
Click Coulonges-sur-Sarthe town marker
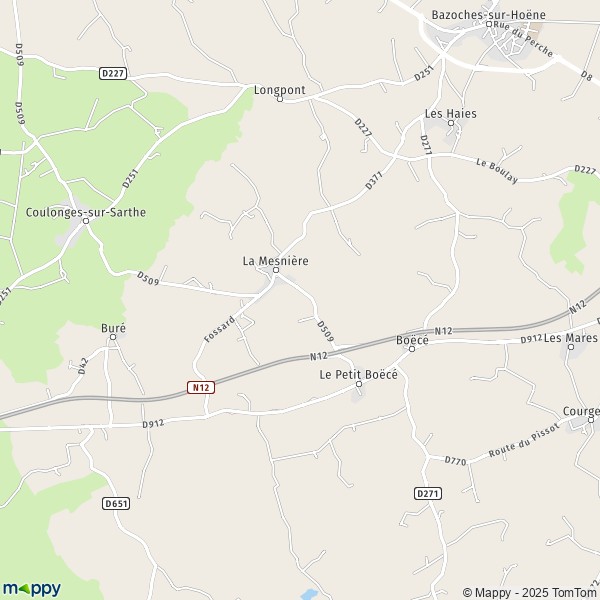click(x=86, y=221)
